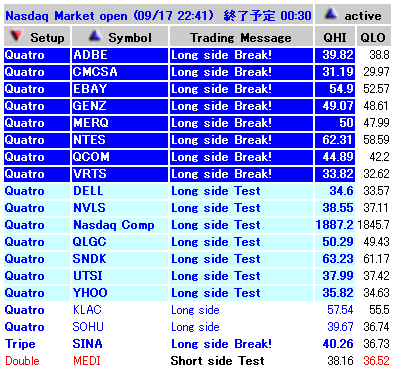395x369 pixels.
Task: Click QLO value 1845.7 for Nasdaq Comp
Action: [x=373, y=225]
